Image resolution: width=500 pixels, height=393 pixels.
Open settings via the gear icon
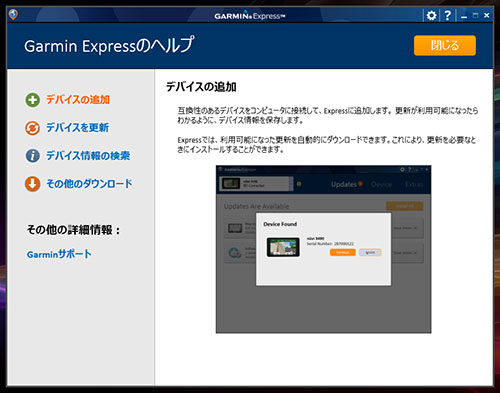point(431,15)
